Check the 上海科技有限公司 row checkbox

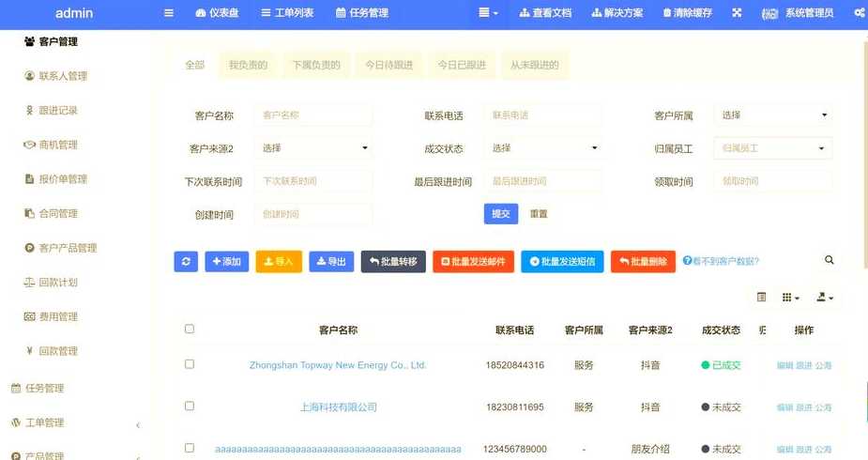point(190,406)
